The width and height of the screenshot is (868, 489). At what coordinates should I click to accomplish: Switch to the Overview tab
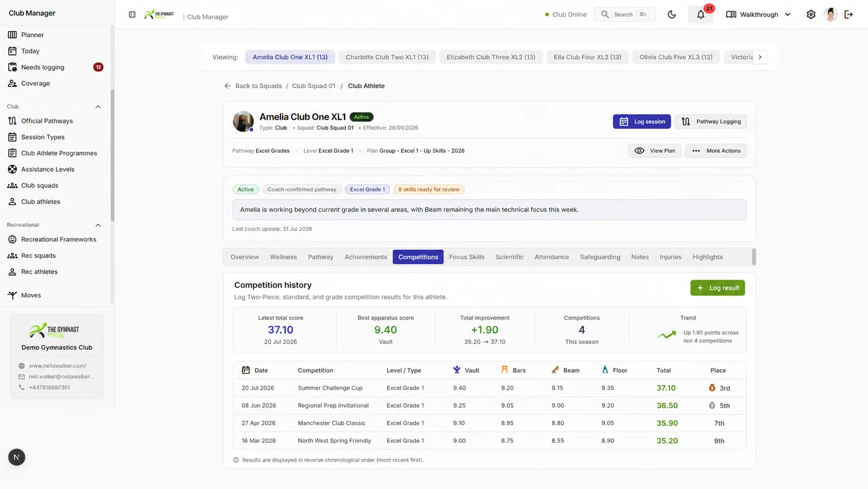point(245,257)
